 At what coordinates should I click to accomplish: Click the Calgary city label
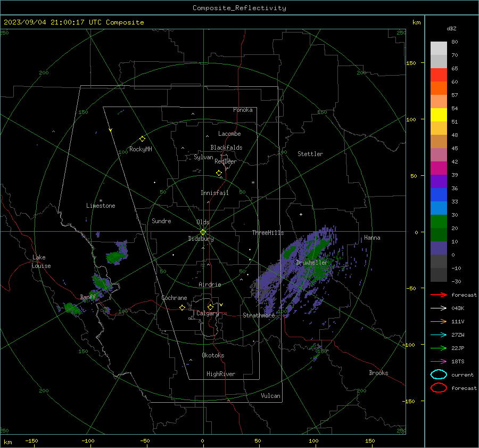pyautogui.click(x=208, y=313)
